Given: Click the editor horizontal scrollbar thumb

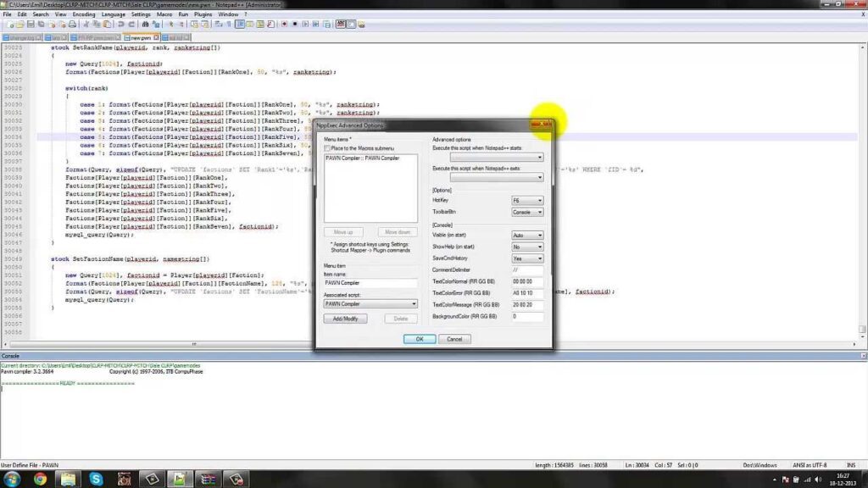Looking at the screenshot, I should tap(194, 344).
